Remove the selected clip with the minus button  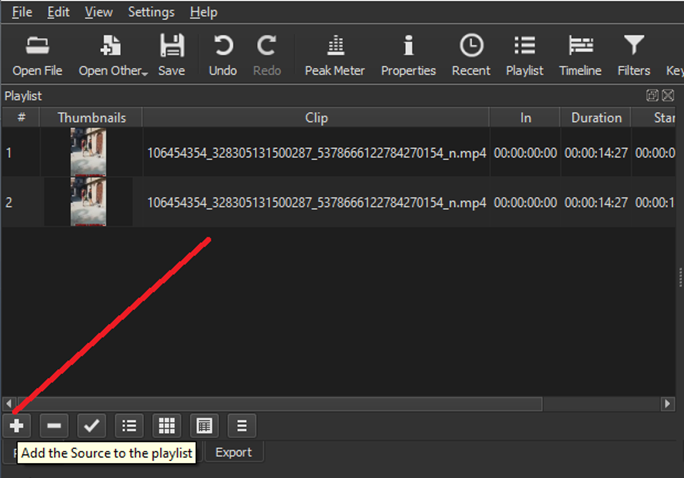(54, 426)
